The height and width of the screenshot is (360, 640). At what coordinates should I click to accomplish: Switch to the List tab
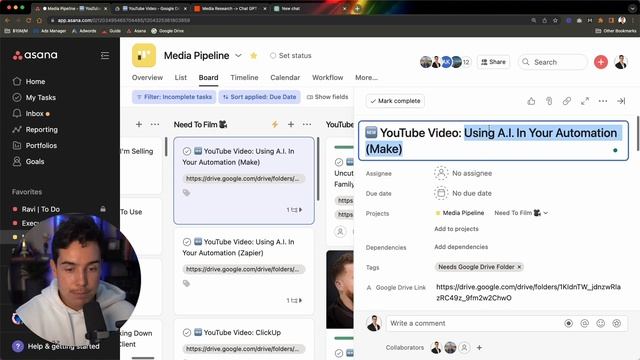coord(180,77)
